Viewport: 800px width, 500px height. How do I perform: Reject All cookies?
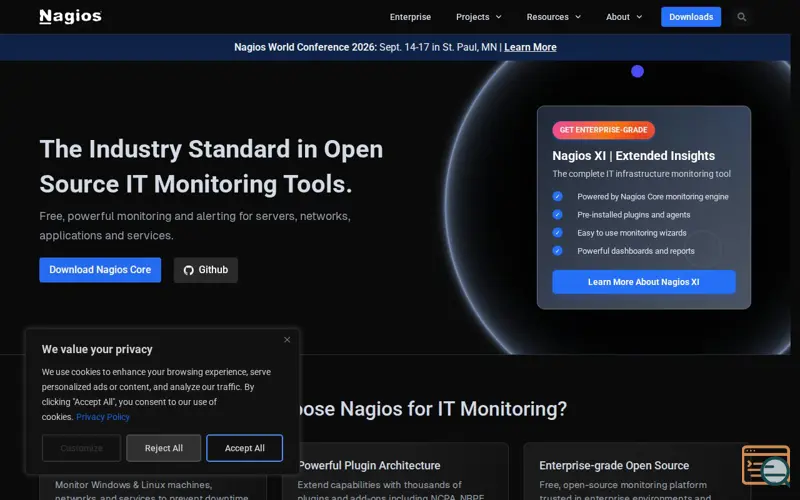tap(163, 448)
